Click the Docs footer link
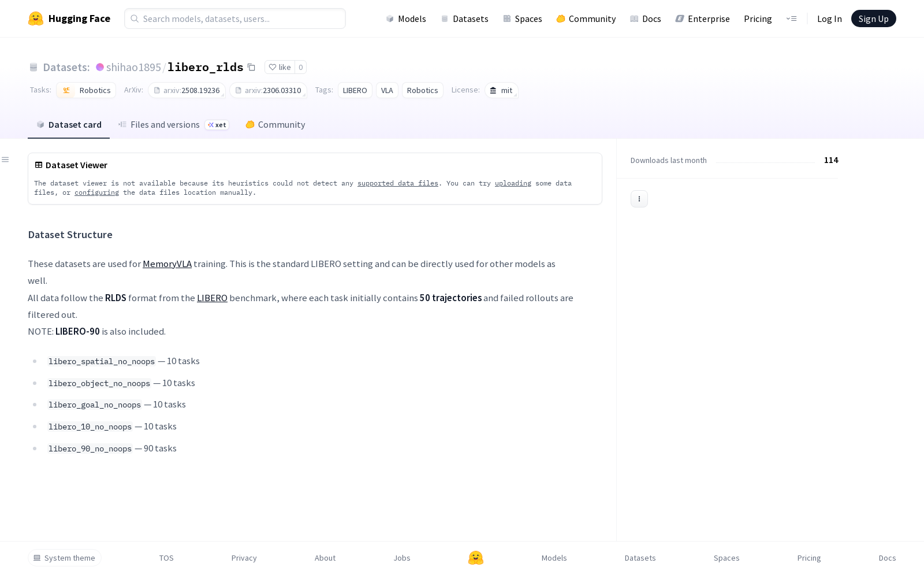 point(888,558)
